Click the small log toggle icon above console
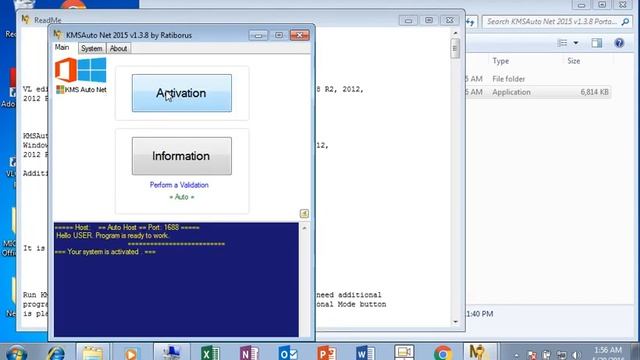The width and height of the screenshot is (640, 360). click(x=304, y=213)
